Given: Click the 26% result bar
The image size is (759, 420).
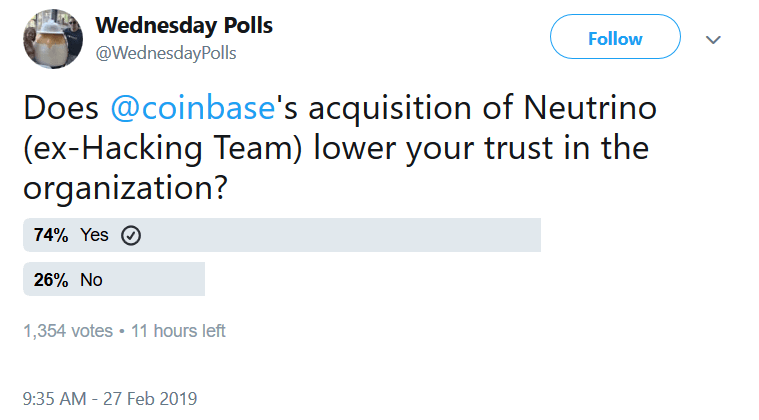Looking at the screenshot, I should coord(114,279).
